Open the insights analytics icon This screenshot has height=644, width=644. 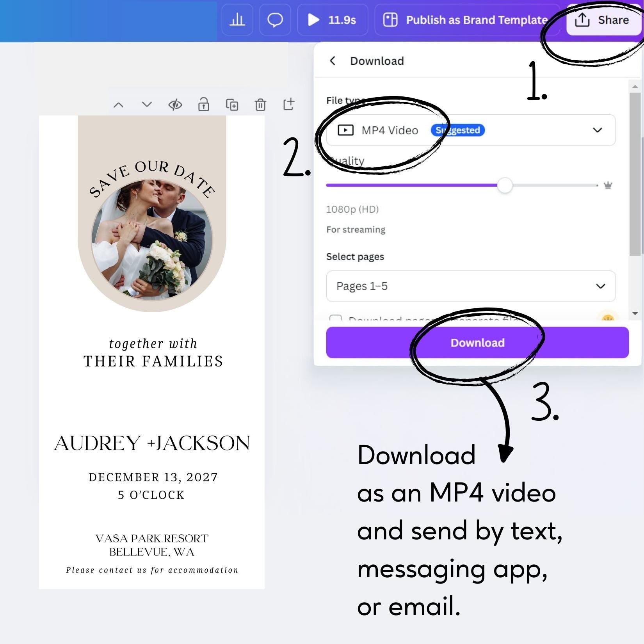(237, 20)
